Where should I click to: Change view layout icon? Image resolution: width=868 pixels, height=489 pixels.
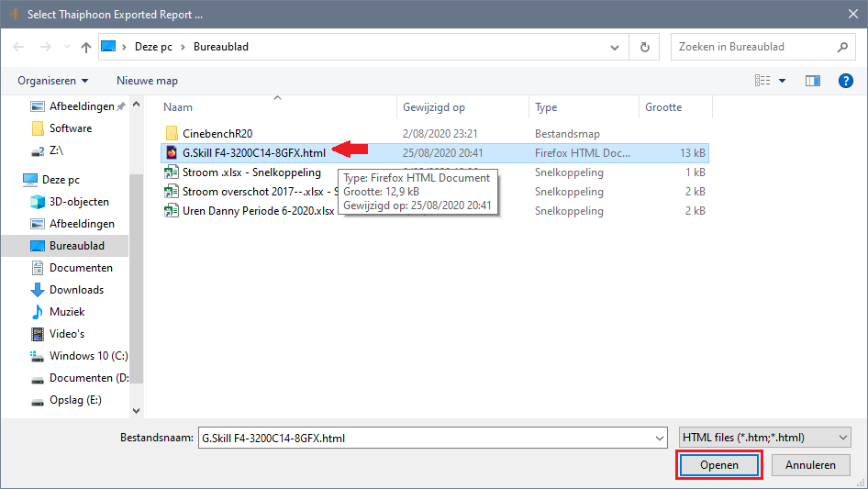click(762, 81)
